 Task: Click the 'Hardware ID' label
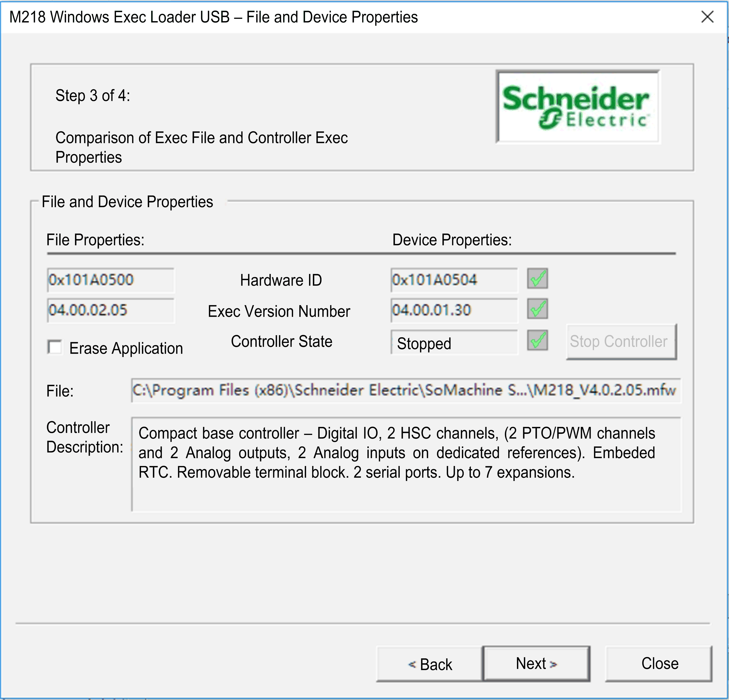281,280
